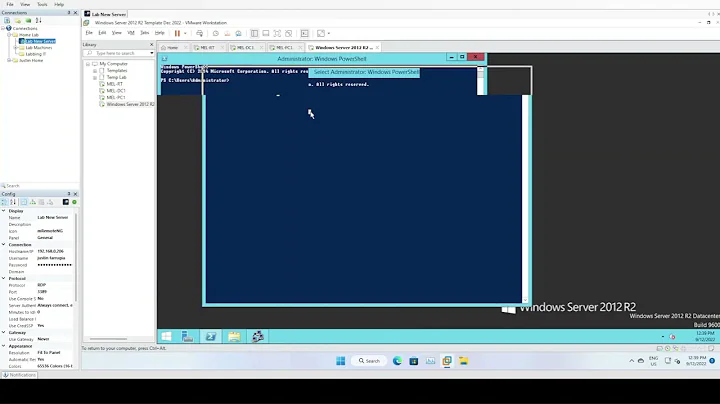Image resolution: width=720 pixels, height=404 pixels.
Task: Open the Notifications tab at bottom
Action: [x=19, y=375]
